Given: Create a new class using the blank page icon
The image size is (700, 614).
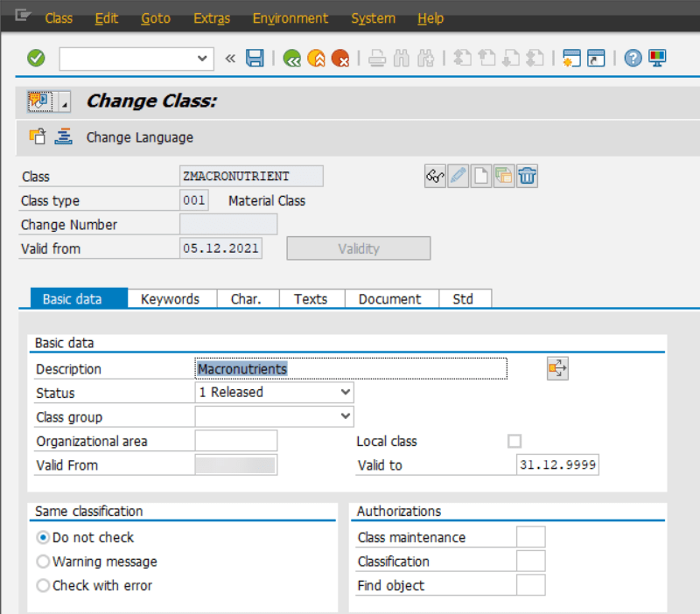Looking at the screenshot, I should (480, 176).
